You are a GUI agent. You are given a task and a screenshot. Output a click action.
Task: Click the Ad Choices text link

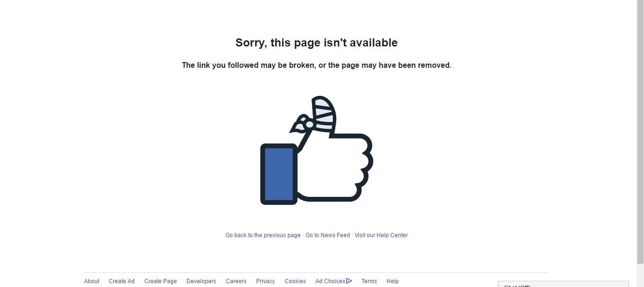[330, 281]
